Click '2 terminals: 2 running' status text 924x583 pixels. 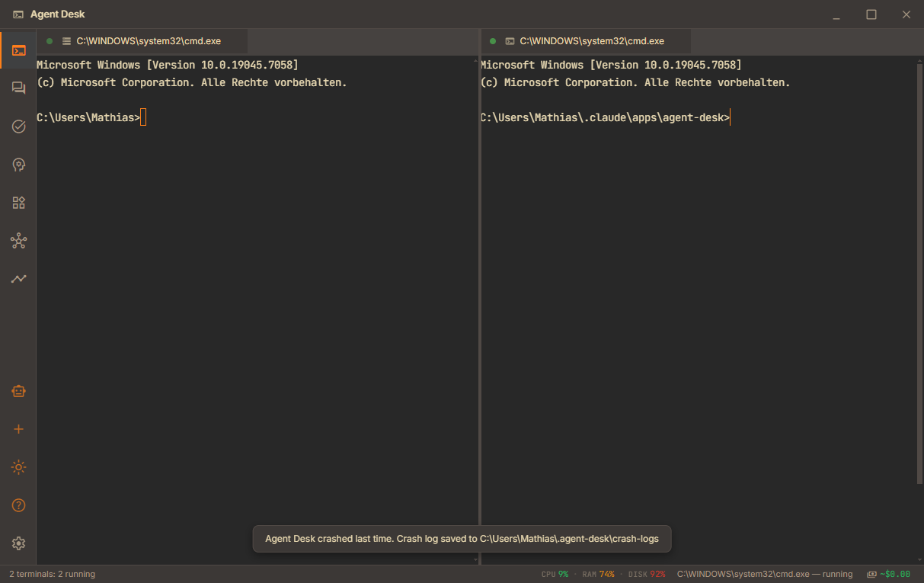point(53,574)
